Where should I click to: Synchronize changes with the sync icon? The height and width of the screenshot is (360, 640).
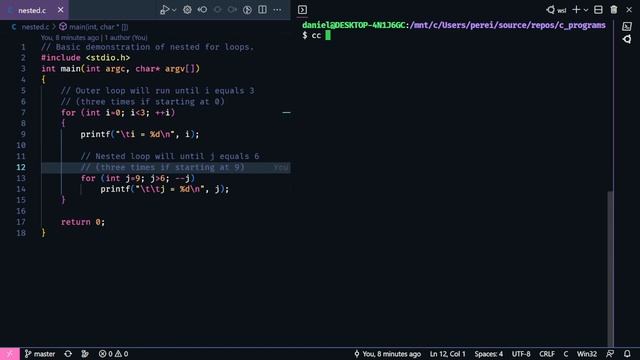(68, 354)
